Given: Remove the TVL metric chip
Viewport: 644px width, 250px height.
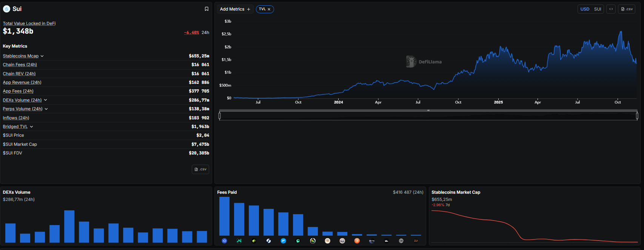Looking at the screenshot, I should point(269,9).
